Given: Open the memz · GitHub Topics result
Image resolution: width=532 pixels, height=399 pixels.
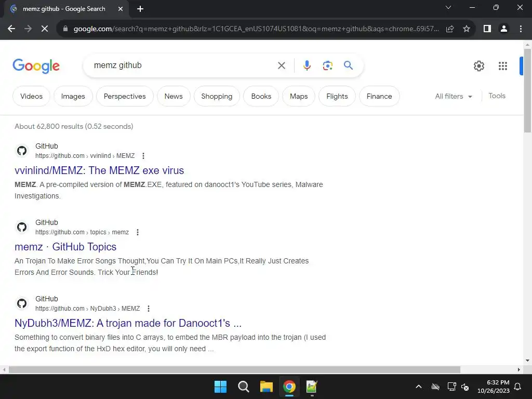Looking at the screenshot, I should (x=65, y=247).
